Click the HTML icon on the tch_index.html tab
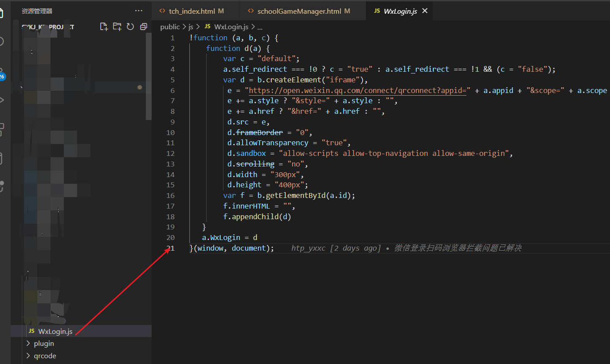The height and width of the screenshot is (364, 610). click(x=162, y=11)
